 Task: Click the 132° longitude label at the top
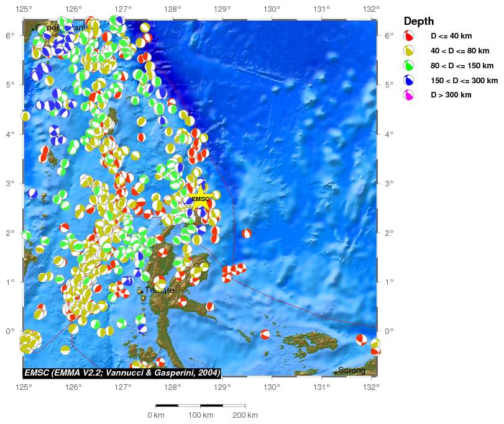coord(371,8)
